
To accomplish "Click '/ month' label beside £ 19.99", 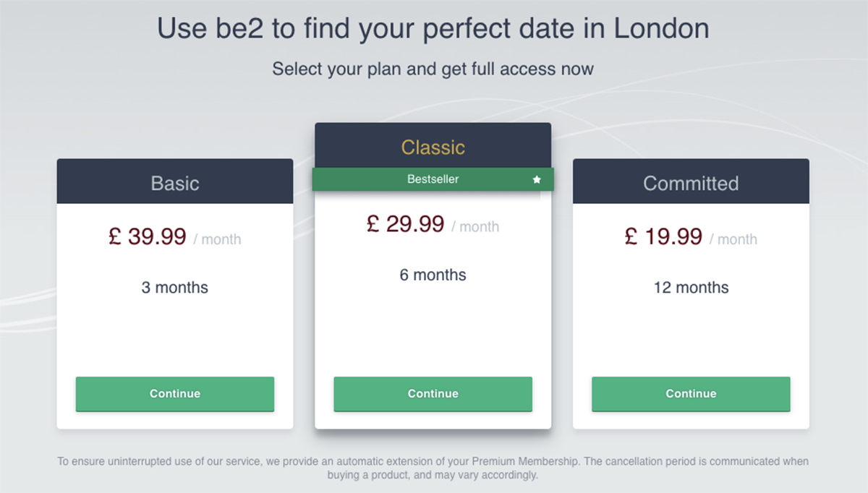I will [733, 239].
